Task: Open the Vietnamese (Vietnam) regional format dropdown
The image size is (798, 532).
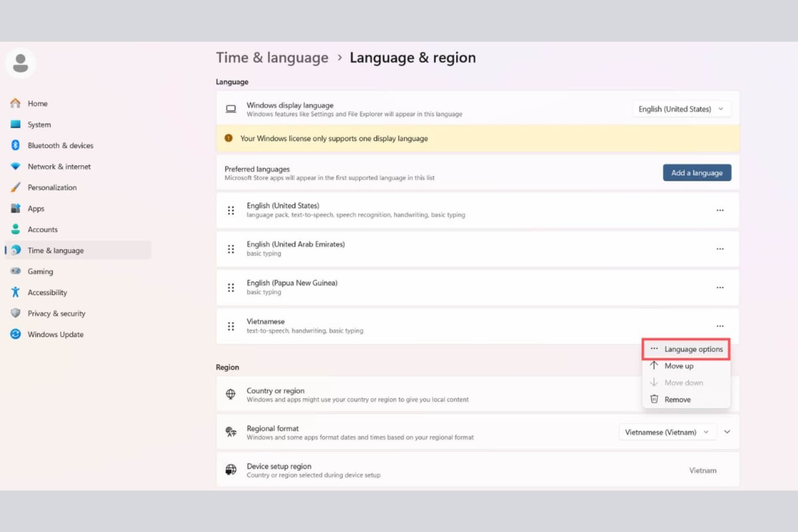Action: click(667, 432)
